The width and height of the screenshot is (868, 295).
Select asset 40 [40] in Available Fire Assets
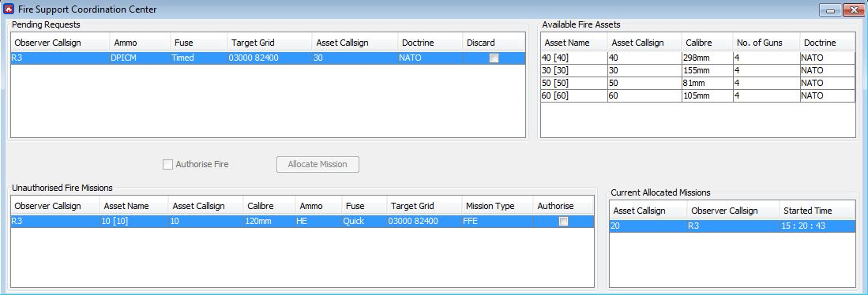573,58
